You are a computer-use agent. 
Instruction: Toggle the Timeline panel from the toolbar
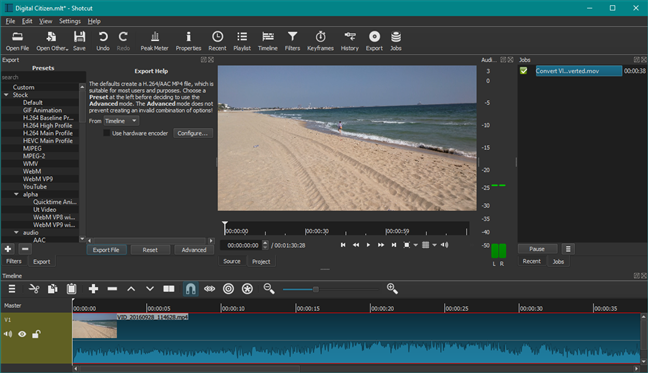coord(268,41)
